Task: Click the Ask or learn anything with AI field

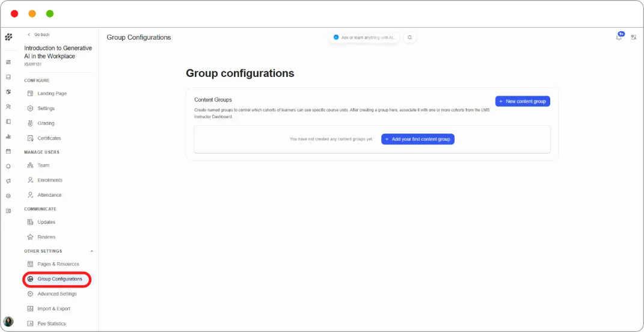Action: 364,37
